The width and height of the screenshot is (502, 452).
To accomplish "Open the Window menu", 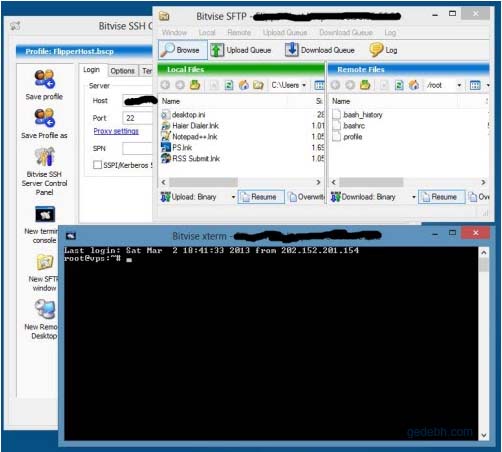I will pyautogui.click(x=174, y=32).
